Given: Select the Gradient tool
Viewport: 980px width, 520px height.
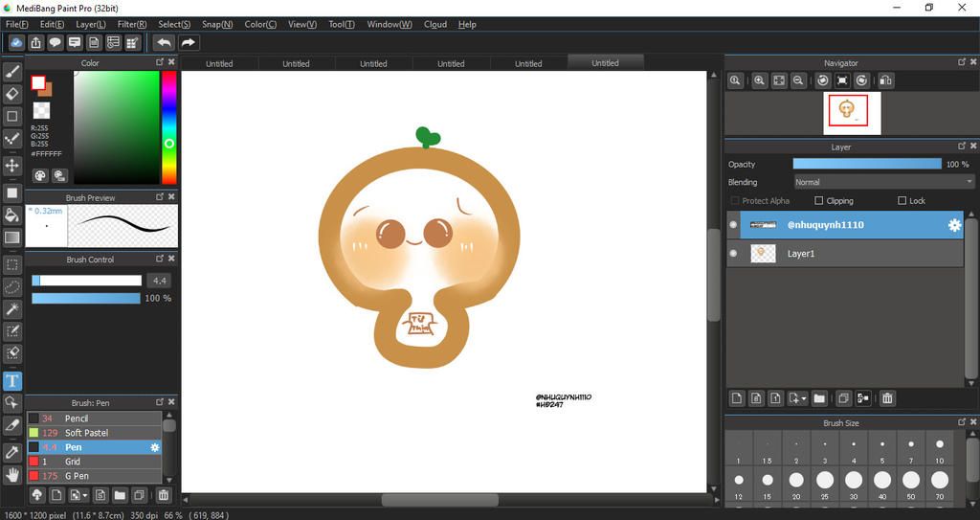Looking at the screenshot, I should click(11, 237).
